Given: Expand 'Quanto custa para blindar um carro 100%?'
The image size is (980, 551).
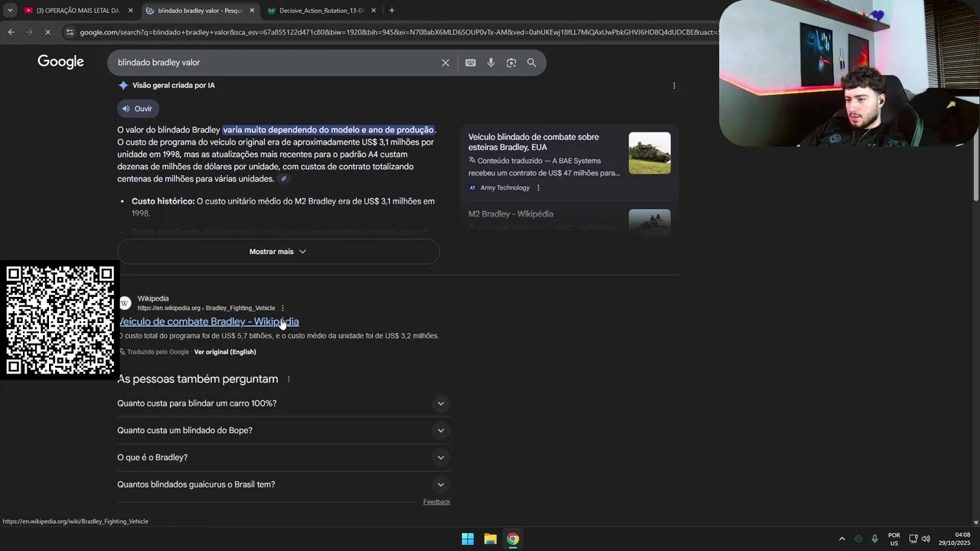Looking at the screenshot, I should pos(283,403).
